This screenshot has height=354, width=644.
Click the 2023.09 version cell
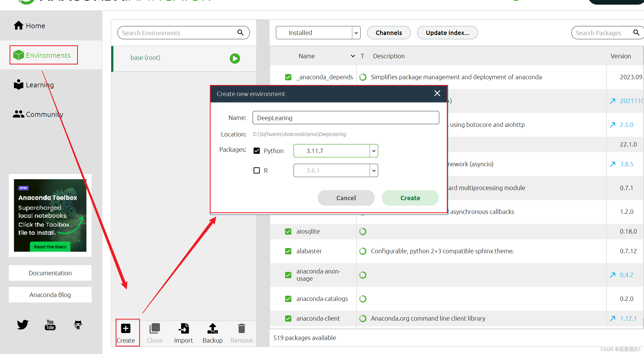631,77
